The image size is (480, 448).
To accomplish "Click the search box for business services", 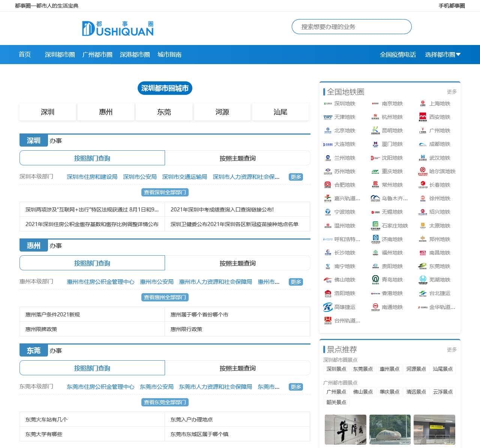I will pos(351,27).
